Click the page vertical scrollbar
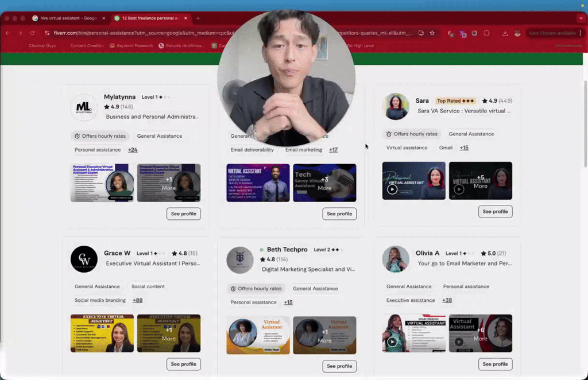The width and height of the screenshot is (588, 380). tap(585, 123)
